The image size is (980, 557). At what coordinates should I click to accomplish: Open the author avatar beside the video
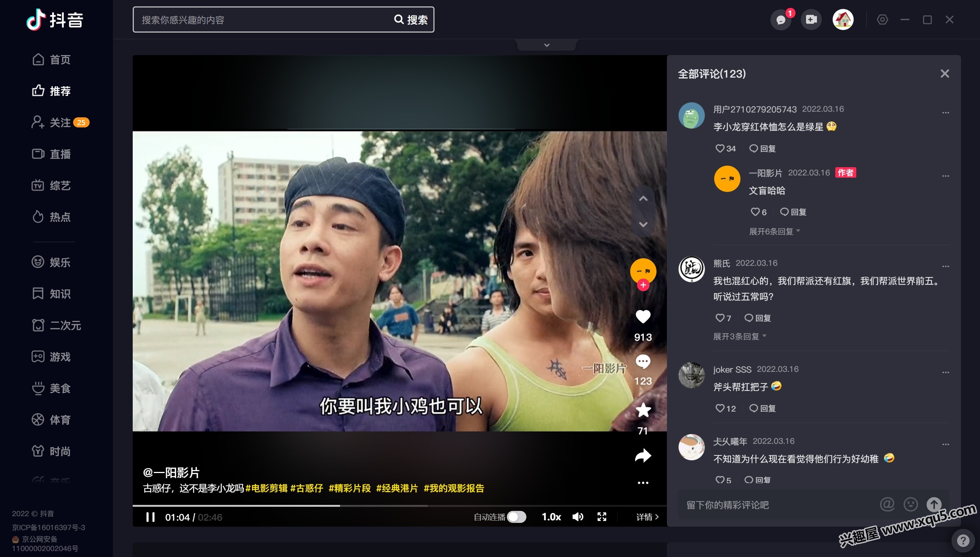point(643,271)
